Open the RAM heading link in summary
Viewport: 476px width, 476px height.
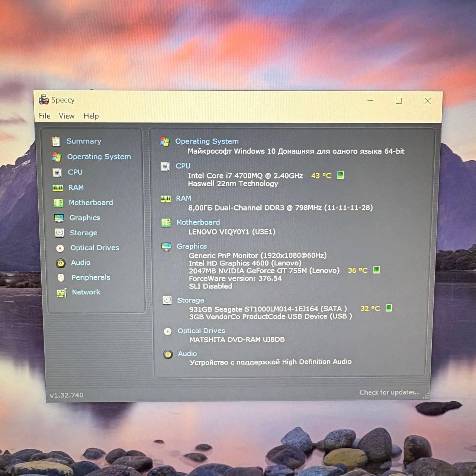point(184,198)
